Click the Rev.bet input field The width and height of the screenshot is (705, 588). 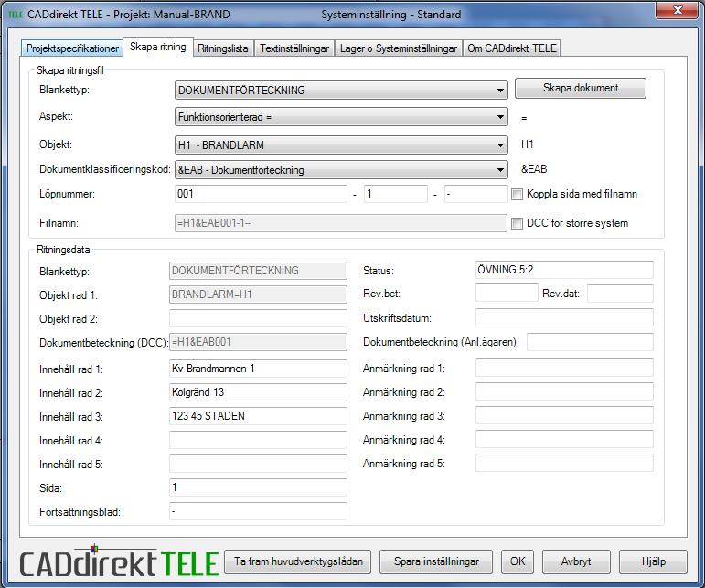point(507,294)
